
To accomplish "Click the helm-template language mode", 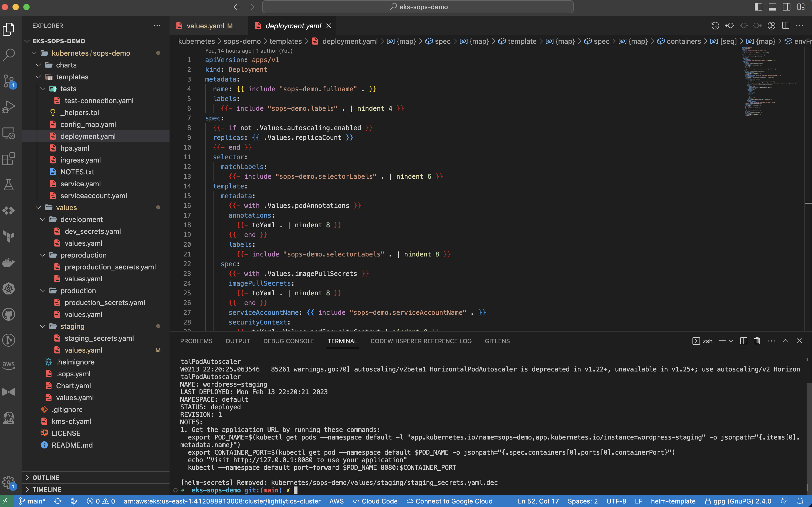I will coord(673,501).
